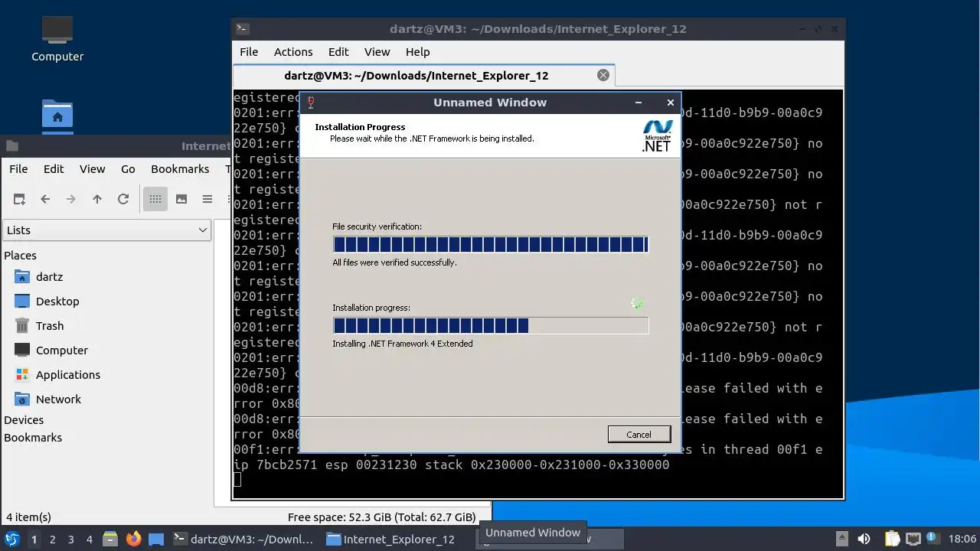The width and height of the screenshot is (980, 551).
Task: Click show desktop icon in panel
Action: tap(156, 539)
